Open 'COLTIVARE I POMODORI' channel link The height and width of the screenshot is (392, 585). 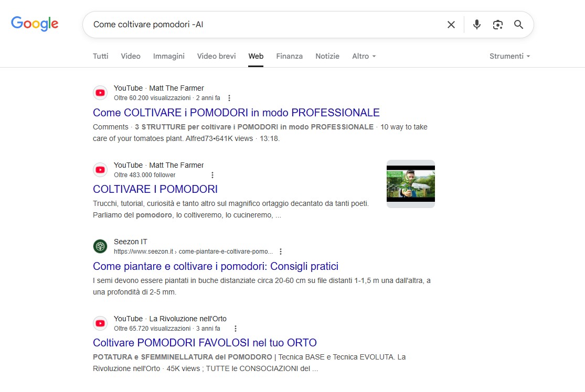pyautogui.click(x=155, y=189)
